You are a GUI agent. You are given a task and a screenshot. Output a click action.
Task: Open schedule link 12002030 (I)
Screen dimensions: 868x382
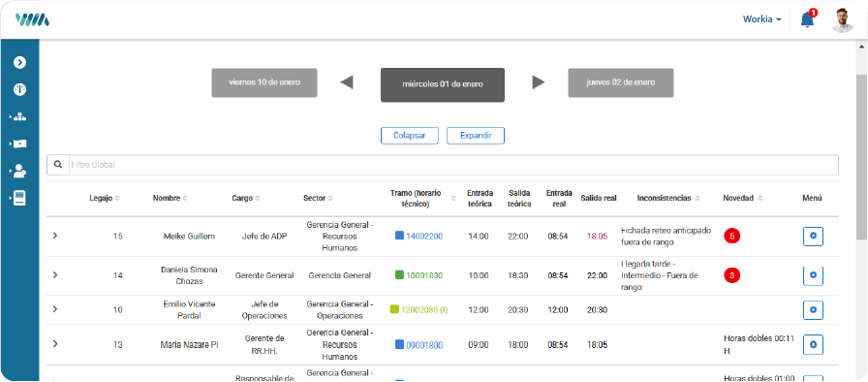point(424,309)
